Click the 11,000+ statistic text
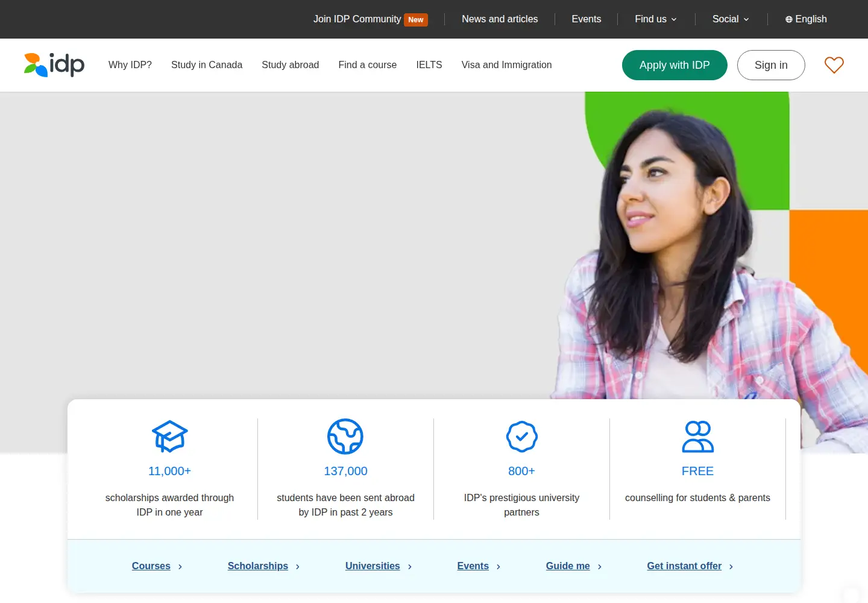The width and height of the screenshot is (868, 603). coord(169,472)
